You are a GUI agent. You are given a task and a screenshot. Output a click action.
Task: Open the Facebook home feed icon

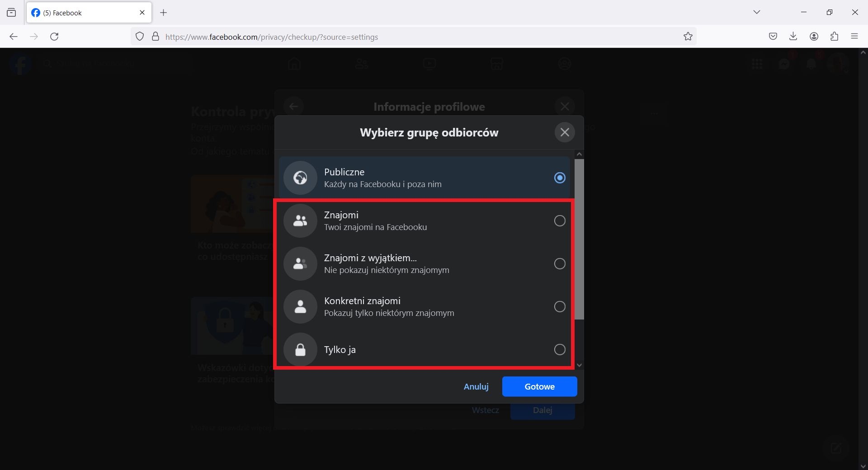294,64
